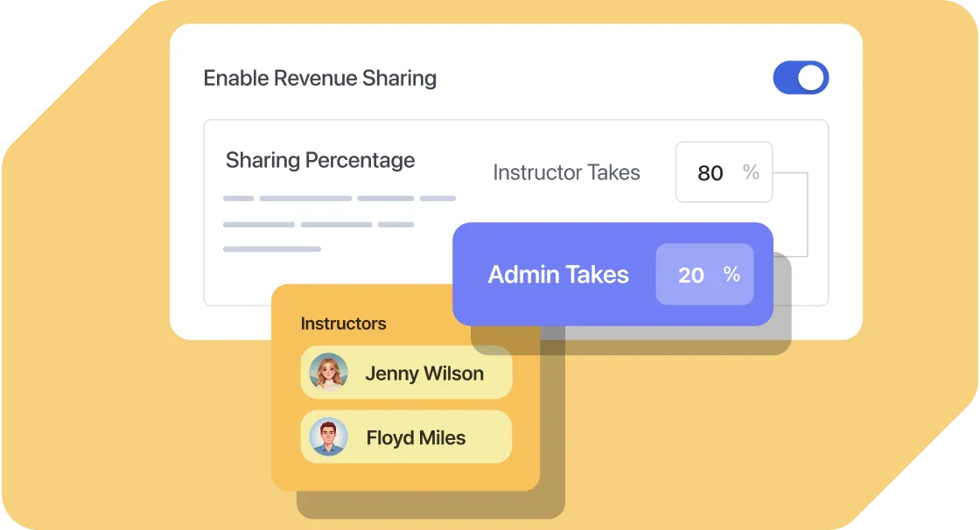Click first placeholder line row under Sharing Percentage

tap(339, 199)
